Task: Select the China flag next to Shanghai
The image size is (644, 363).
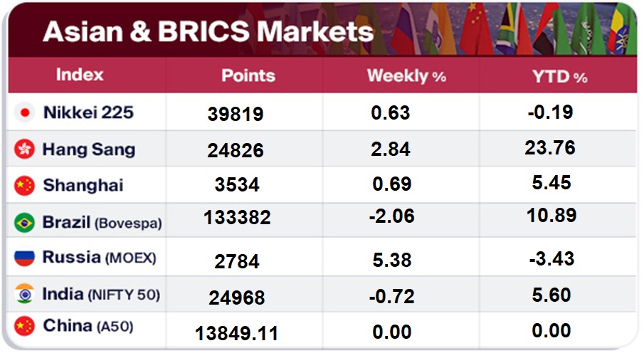Action: 25,186
